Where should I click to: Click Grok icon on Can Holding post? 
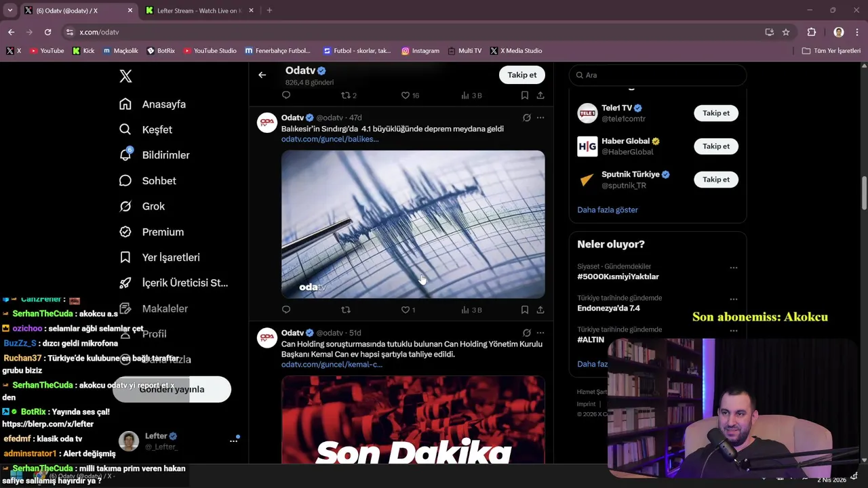pos(526,333)
